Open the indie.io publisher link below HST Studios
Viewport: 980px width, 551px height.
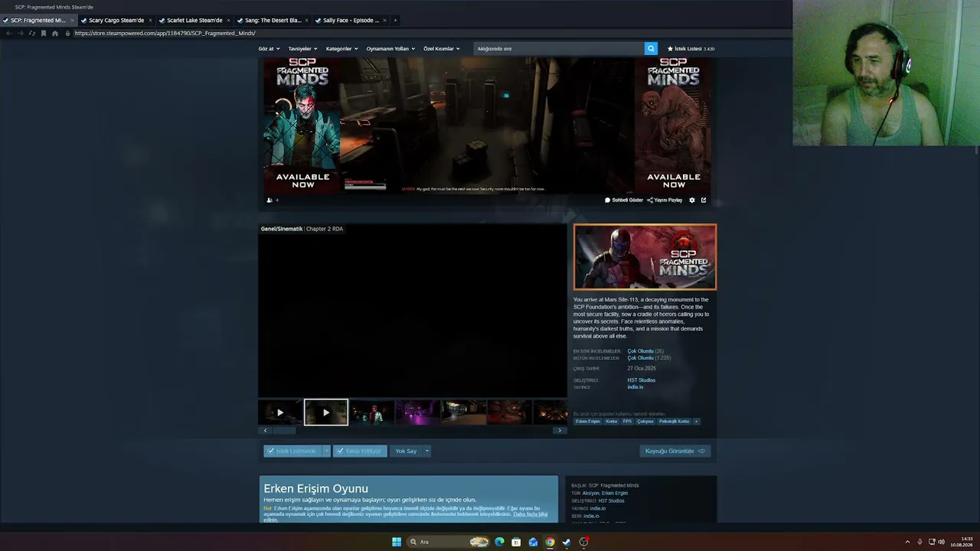(635, 387)
